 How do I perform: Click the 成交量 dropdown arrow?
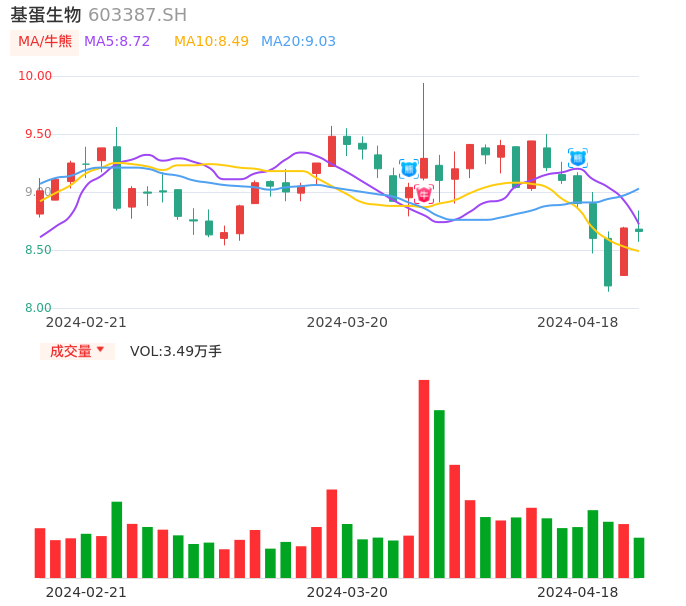100,350
